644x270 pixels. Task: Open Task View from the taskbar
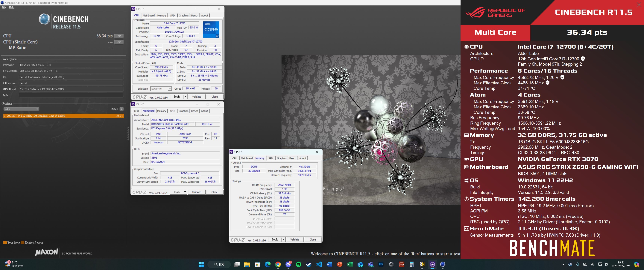237,265
